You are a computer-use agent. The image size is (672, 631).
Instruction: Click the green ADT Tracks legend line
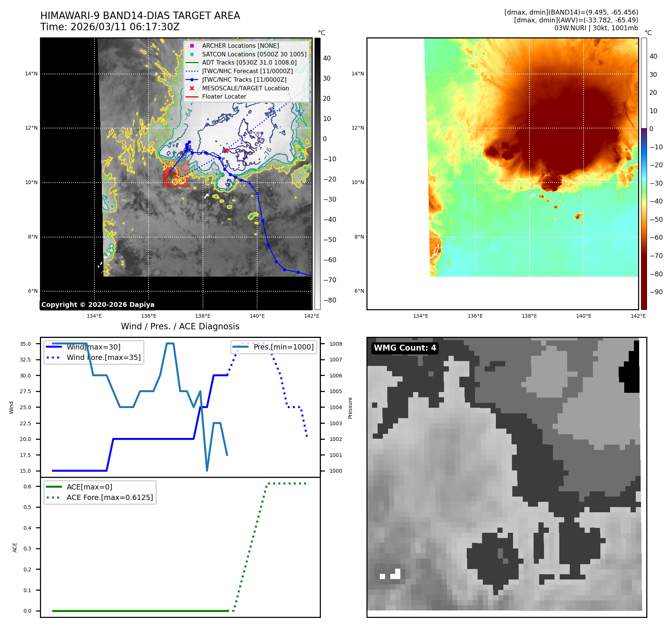(192, 63)
